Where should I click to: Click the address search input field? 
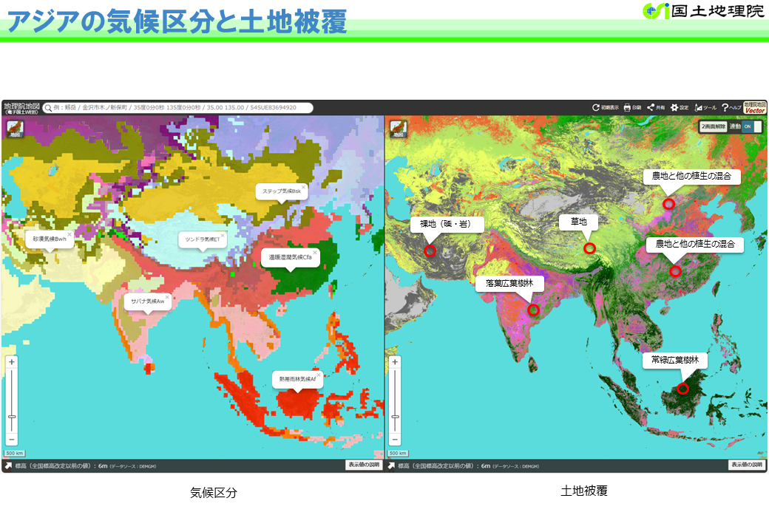pos(177,108)
